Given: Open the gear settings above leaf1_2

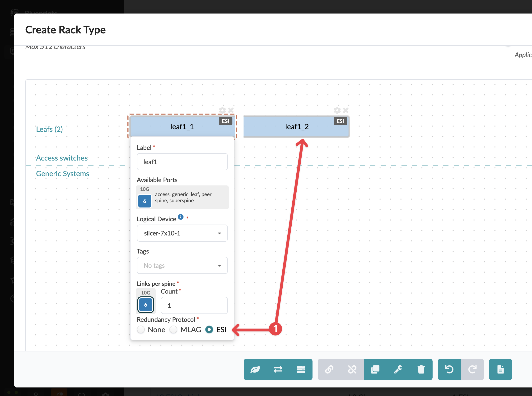Looking at the screenshot, I should (x=337, y=110).
